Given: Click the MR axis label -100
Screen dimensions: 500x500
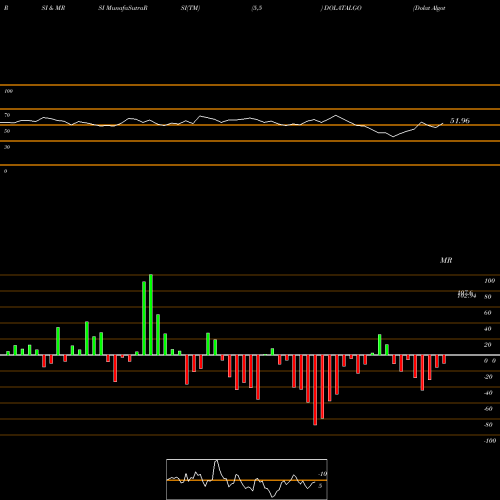Looking at the screenshot, I should pos(490,441).
